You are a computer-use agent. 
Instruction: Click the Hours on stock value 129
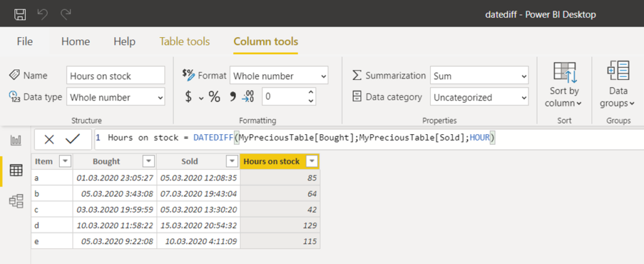click(x=280, y=226)
